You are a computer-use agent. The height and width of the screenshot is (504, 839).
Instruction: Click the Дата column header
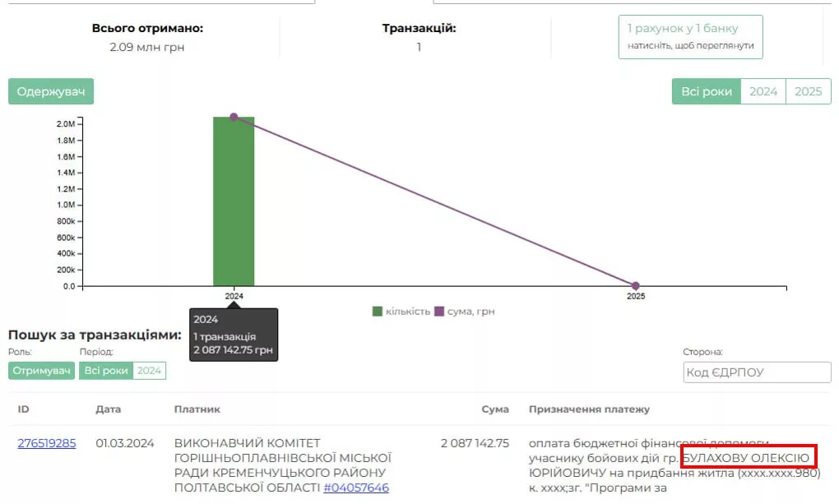[108, 409]
